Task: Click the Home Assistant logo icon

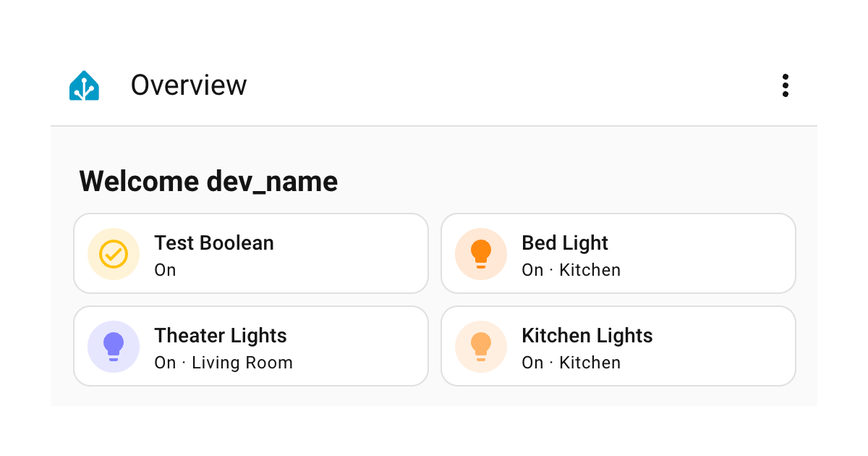Action: coord(85,86)
